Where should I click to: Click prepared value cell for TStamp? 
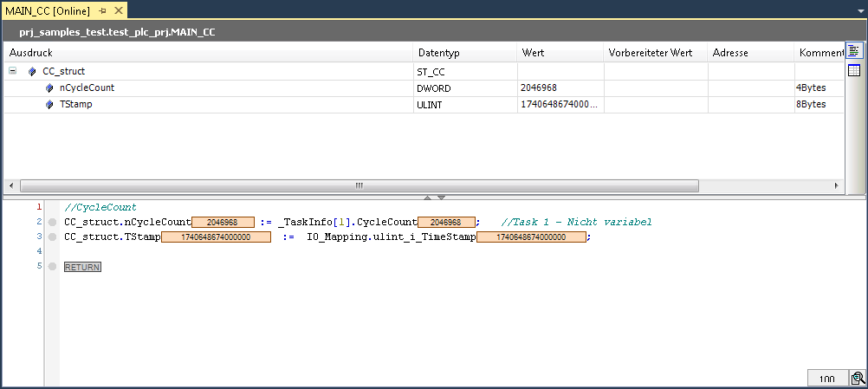click(x=656, y=105)
